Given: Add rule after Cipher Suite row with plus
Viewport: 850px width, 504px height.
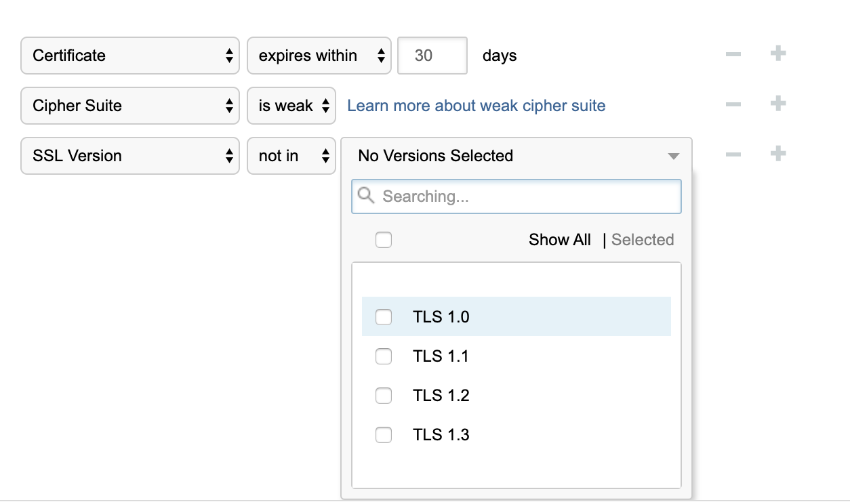Looking at the screenshot, I should pos(778,104).
